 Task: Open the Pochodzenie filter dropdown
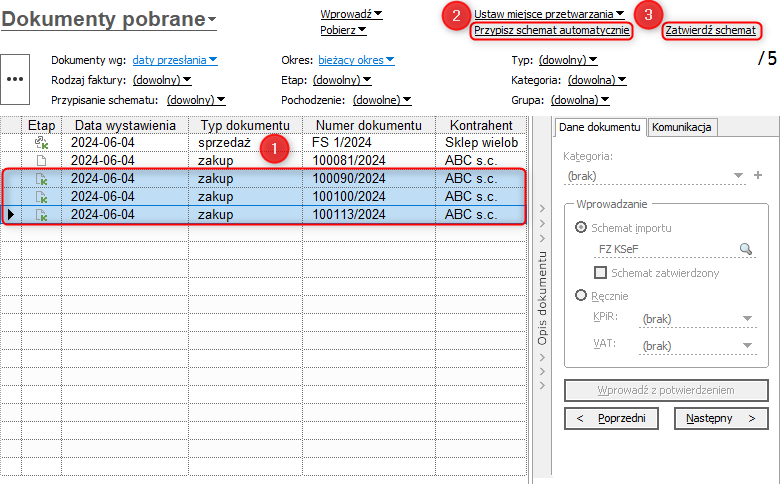coord(382,100)
